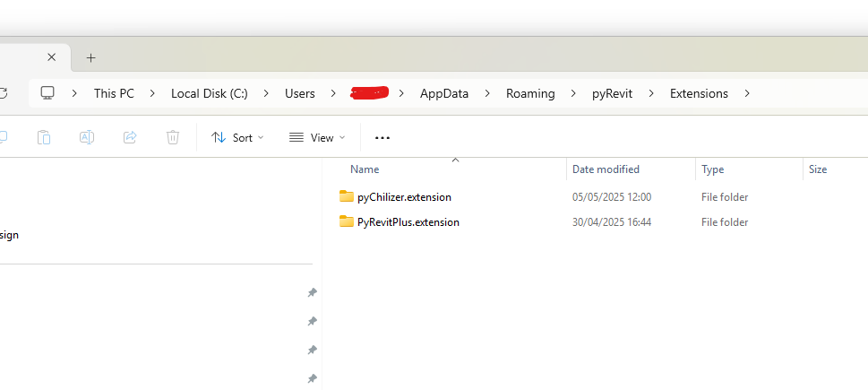Screen dimensions: 868x390
Task: Click the Share icon in the toolbar
Action: point(130,137)
